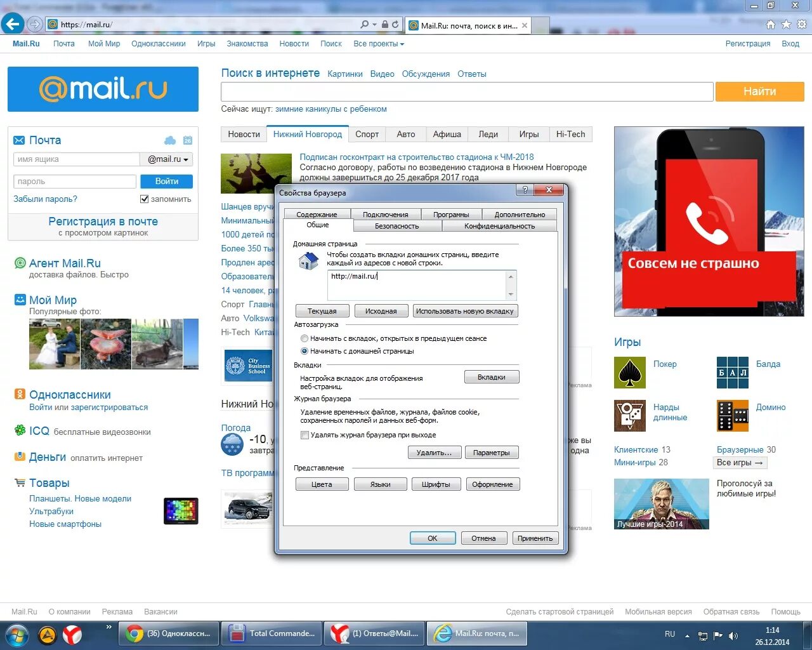Open the Спорт news tab
The height and width of the screenshot is (650, 812).
click(367, 134)
